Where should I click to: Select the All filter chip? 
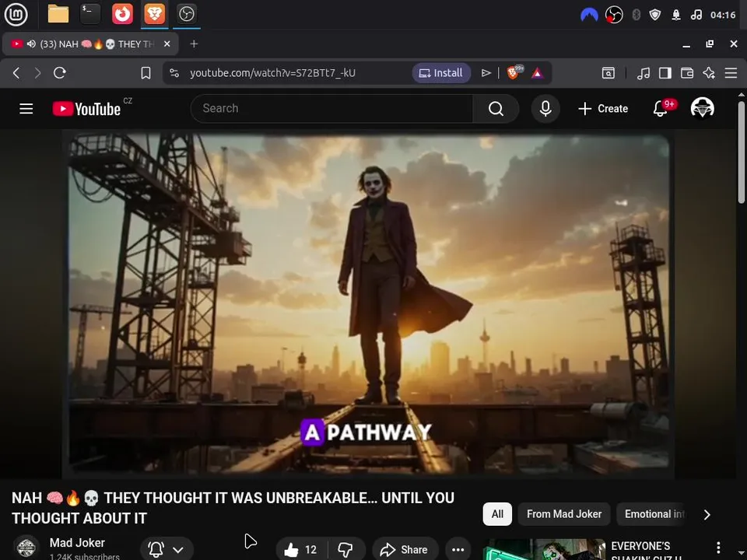497,514
